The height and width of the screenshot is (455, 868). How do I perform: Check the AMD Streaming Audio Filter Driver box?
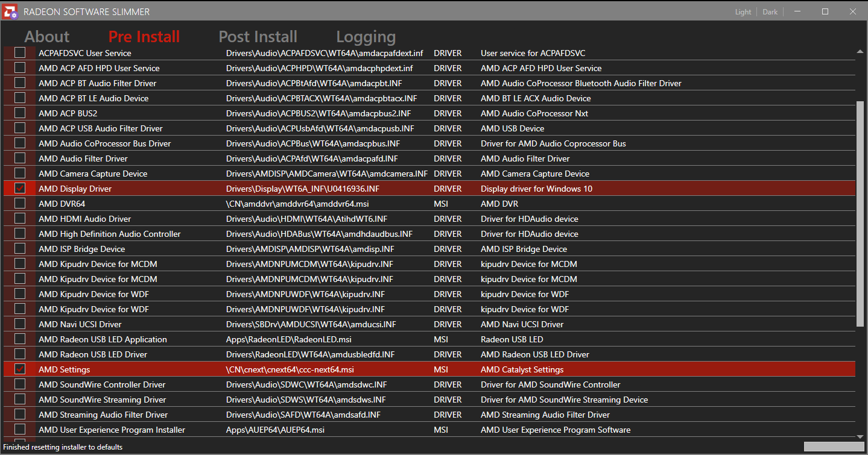[20, 414]
